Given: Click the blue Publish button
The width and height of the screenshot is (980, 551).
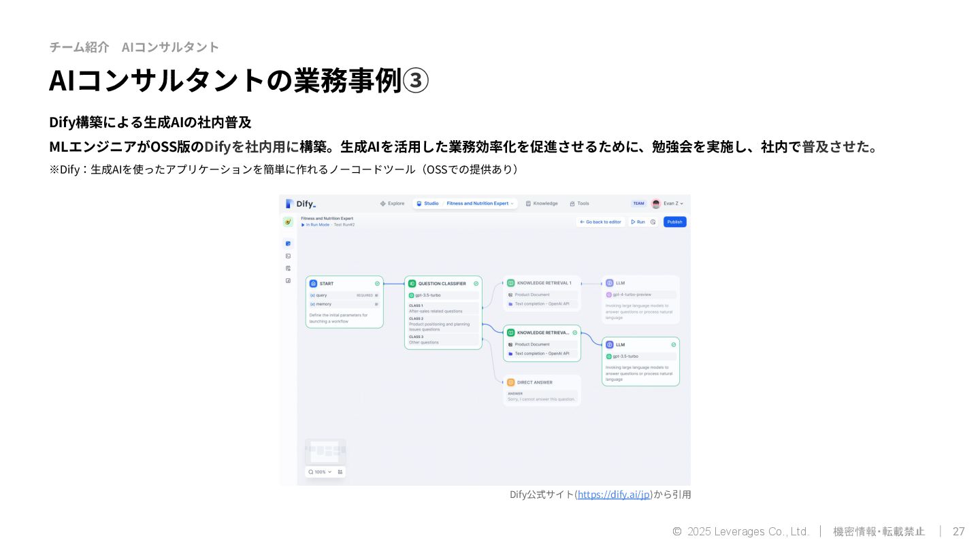Looking at the screenshot, I should [674, 222].
